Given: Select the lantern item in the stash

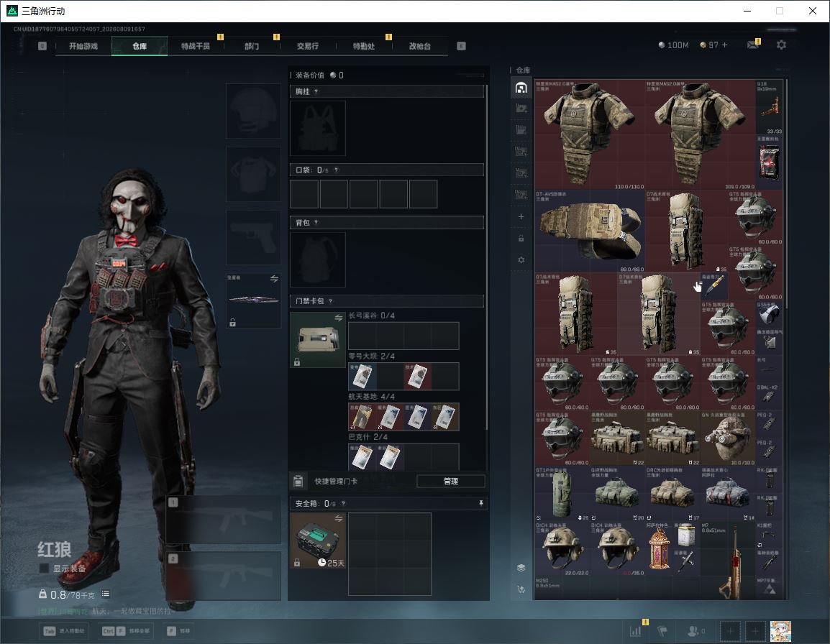Looking at the screenshot, I should pos(659,548).
